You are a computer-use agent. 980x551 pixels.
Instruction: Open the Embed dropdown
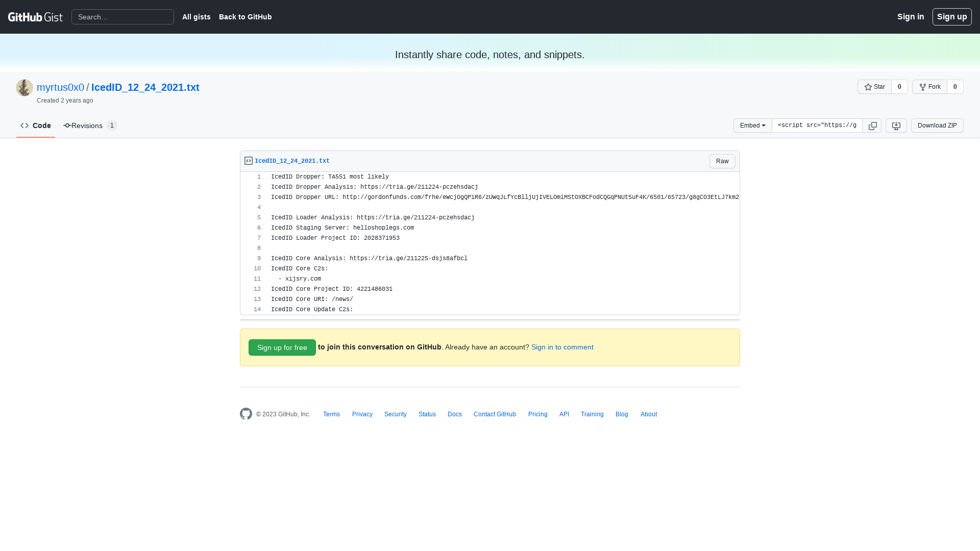(753, 126)
